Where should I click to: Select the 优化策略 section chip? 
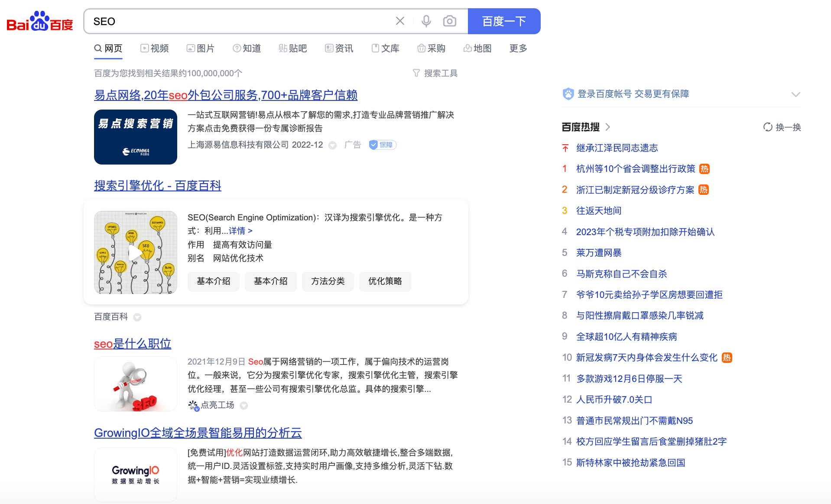click(x=385, y=281)
